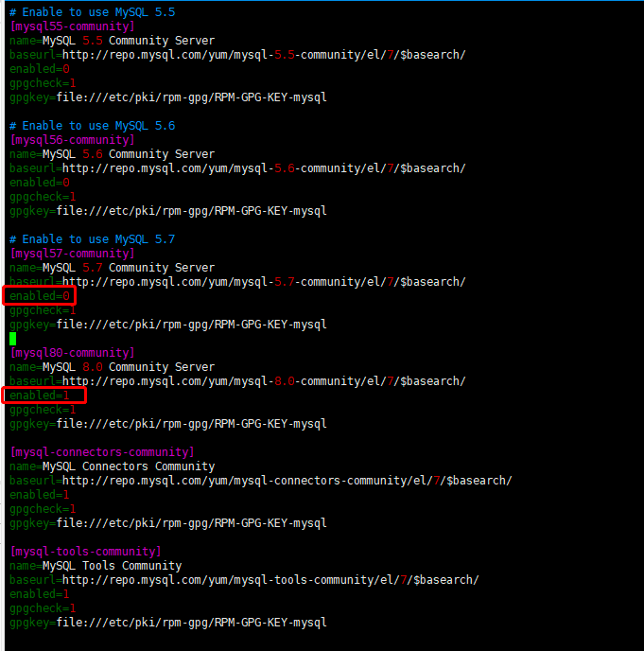Click gpgkey line under mysql-tools-community section
644x651 pixels.
168,623
